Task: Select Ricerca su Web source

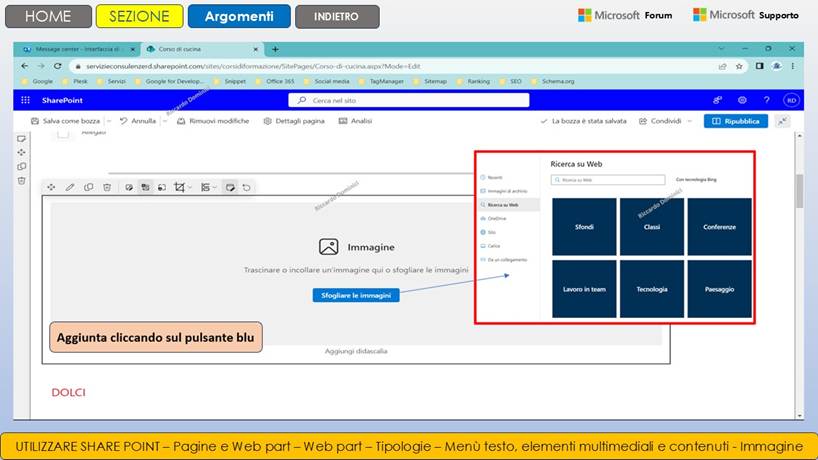Action: pos(509,205)
